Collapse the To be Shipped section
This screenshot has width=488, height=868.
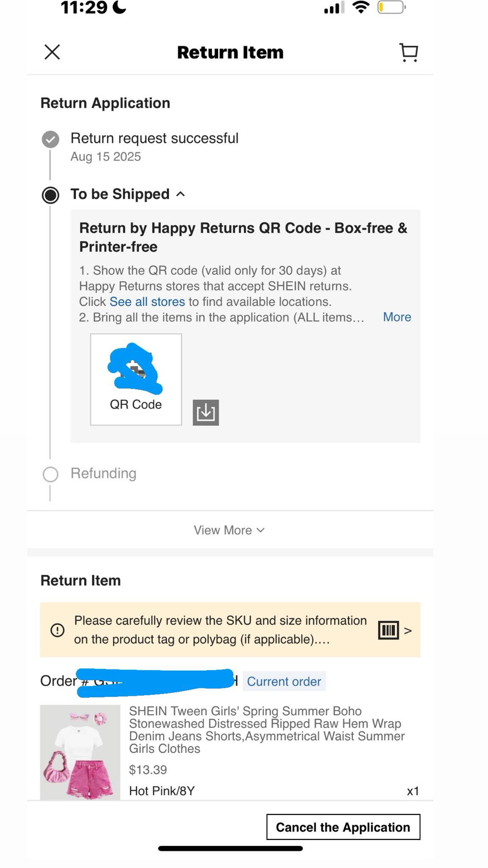point(180,194)
